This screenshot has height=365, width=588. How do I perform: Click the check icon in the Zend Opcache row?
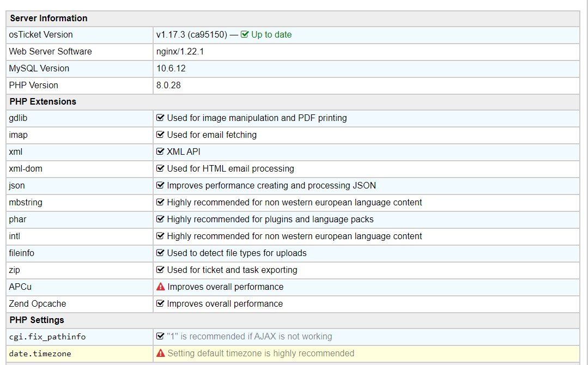click(160, 303)
